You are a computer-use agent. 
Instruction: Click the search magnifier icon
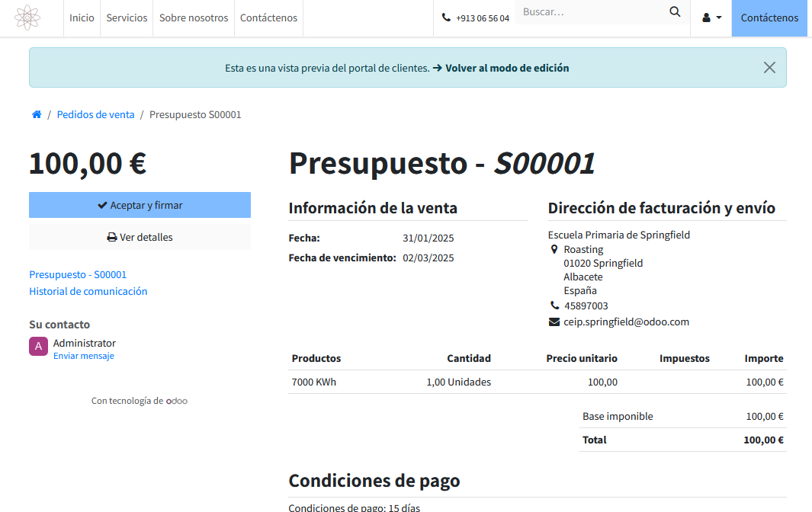click(x=675, y=11)
